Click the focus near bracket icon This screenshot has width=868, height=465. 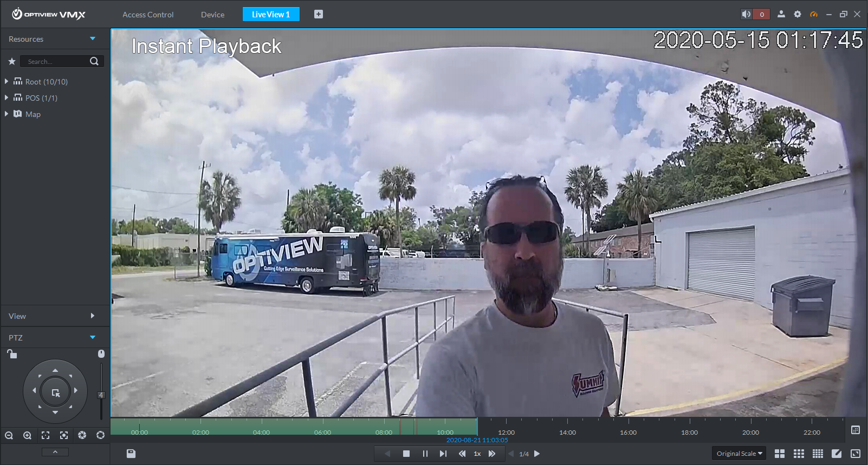46,435
